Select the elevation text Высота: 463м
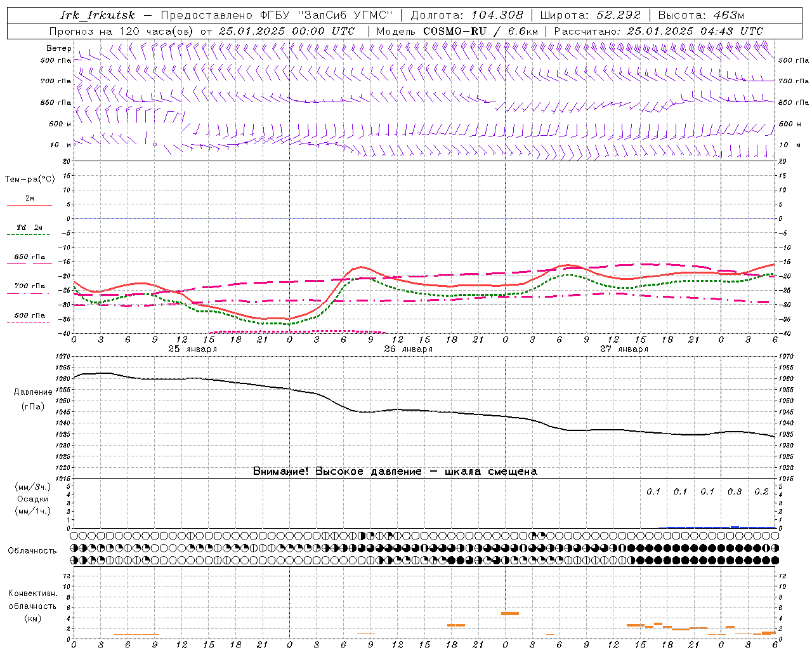 click(x=701, y=15)
